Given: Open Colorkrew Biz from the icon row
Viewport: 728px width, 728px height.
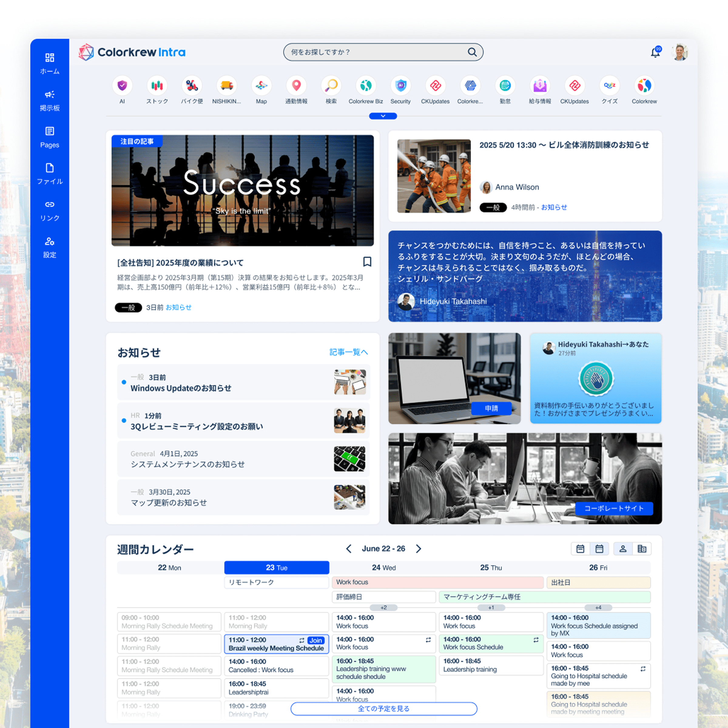Looking at the screenshot, I should (366, 86).
